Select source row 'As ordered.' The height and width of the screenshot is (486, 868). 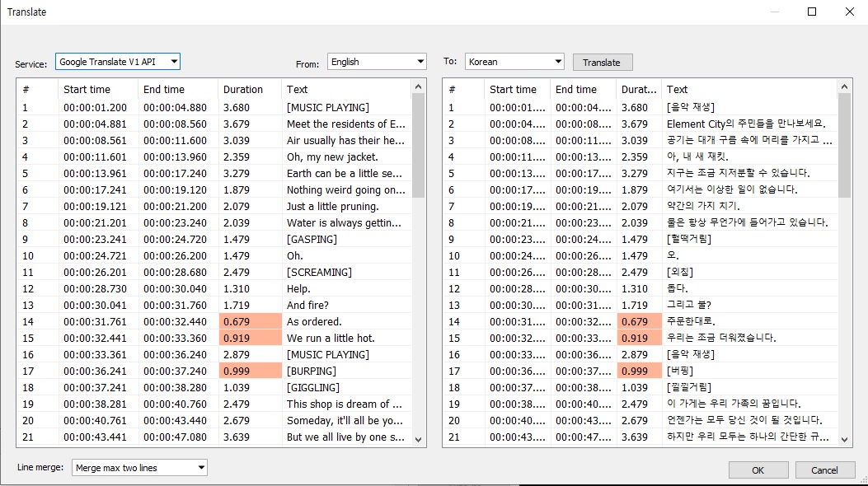tap(214, 322)
